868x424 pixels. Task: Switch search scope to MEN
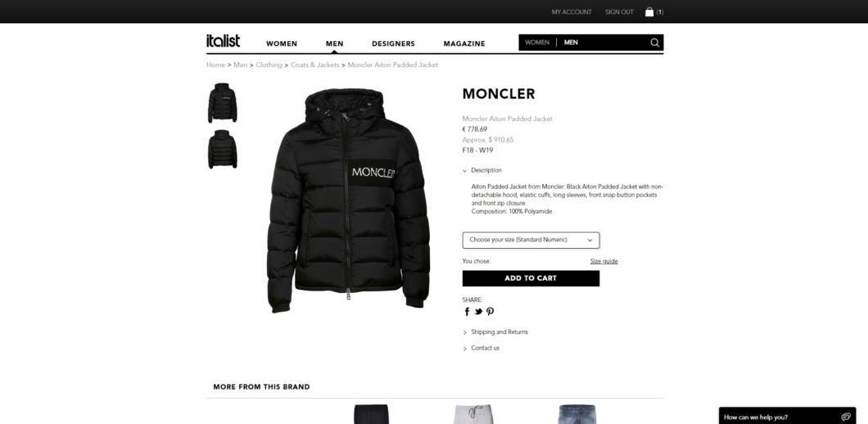pyautogui.click(x=571, y=42)
